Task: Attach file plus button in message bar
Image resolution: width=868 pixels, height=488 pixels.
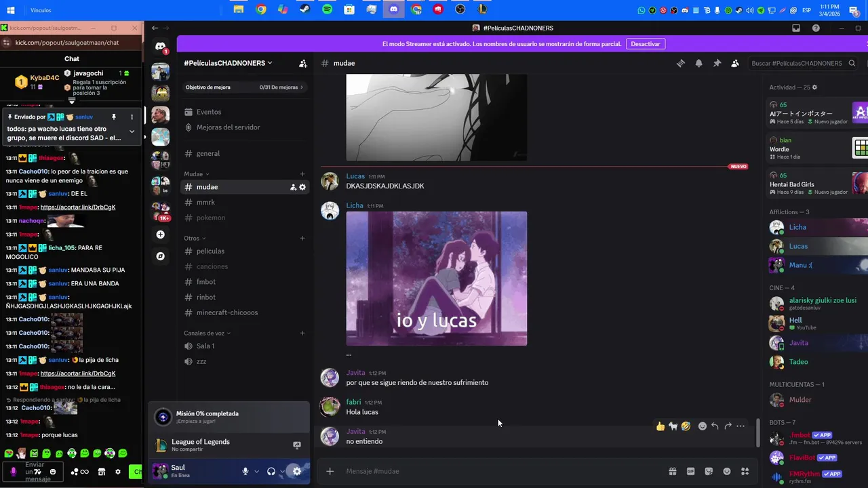Action: tap(330, 471)
